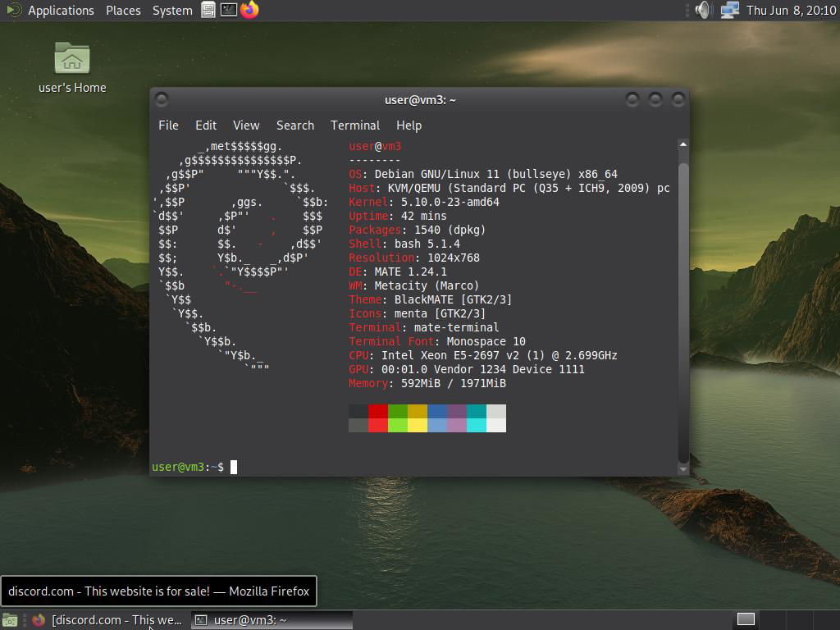Click the volume speaker icon
Viewport: 840px width, 630px height.
[702, 10]
